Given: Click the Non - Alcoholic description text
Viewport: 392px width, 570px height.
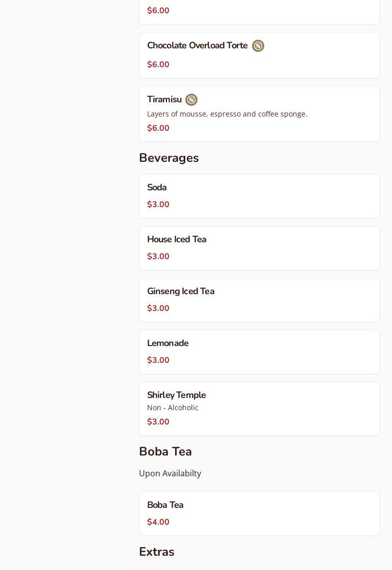Looking at the screenshot, I should pos(173,408).
